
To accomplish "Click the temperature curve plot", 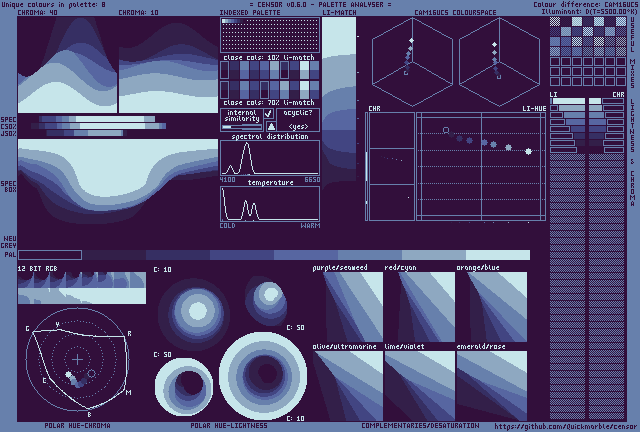I will click(x=270, y=204).
